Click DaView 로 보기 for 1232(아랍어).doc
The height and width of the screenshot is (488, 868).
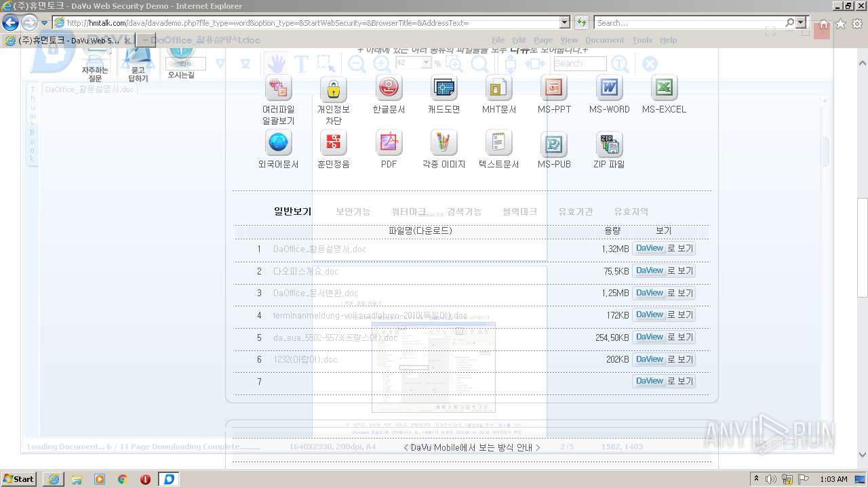click(x=664, y=359)
